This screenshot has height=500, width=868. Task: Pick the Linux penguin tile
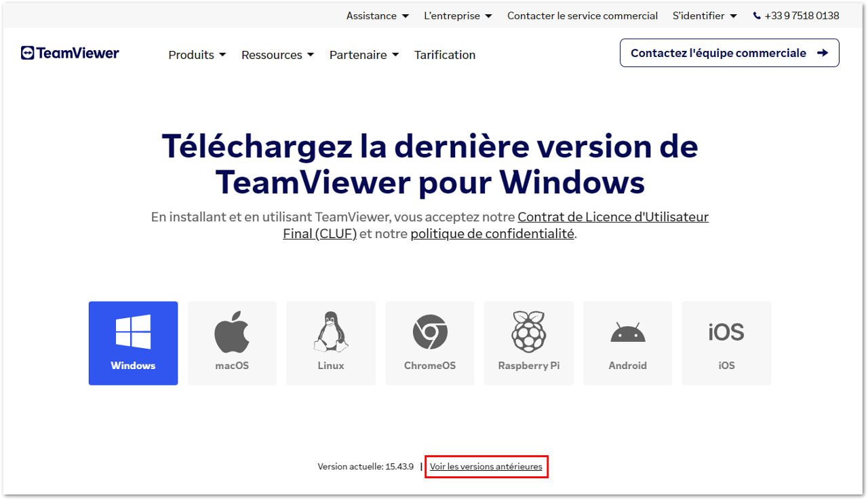(331, 343)
